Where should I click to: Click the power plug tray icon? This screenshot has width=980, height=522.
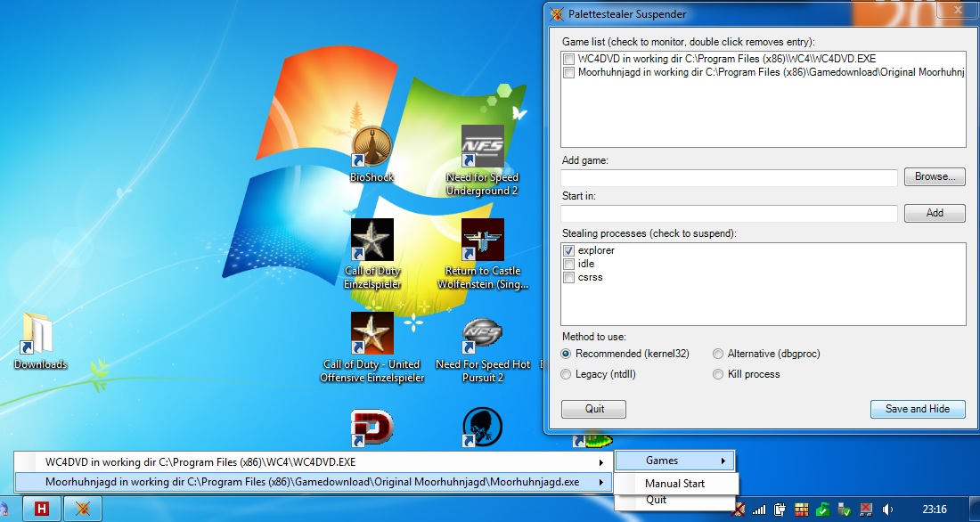point(780,510)
